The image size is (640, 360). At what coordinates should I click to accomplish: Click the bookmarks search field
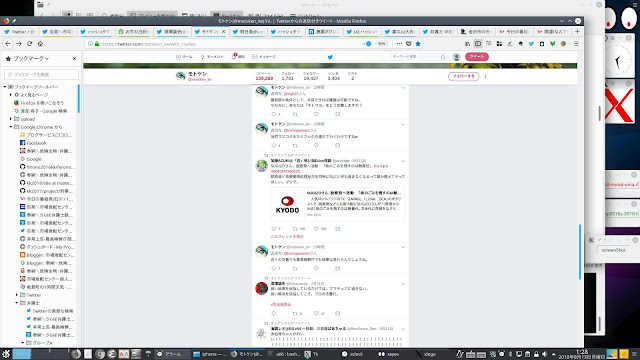[41, 74]
